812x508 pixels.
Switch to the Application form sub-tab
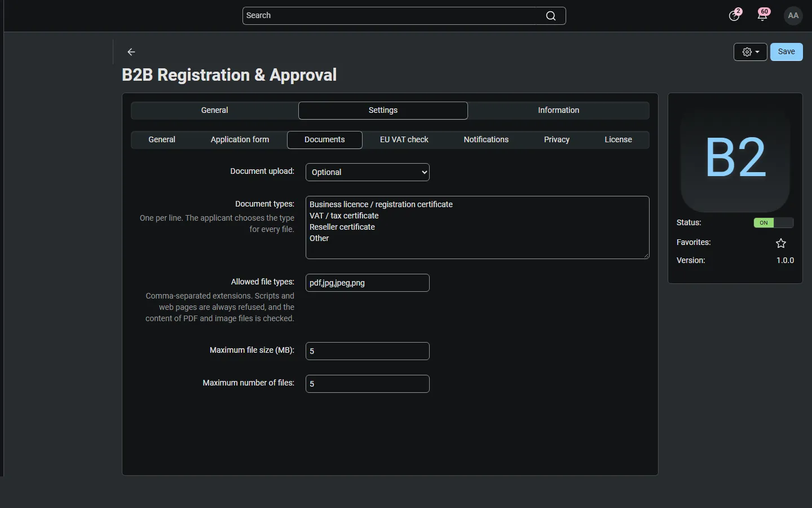tap(240, 140)
